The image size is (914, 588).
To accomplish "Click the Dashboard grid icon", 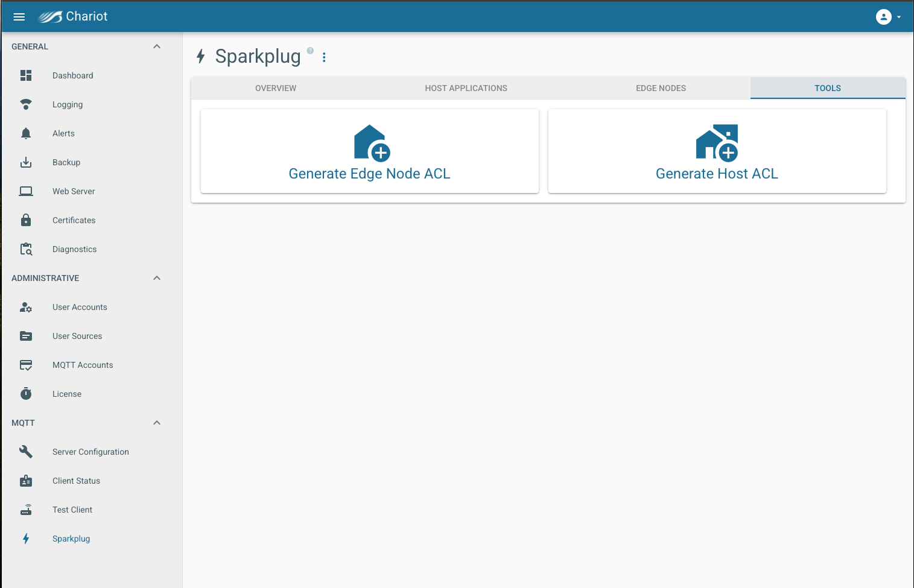I will click(26, 75).
